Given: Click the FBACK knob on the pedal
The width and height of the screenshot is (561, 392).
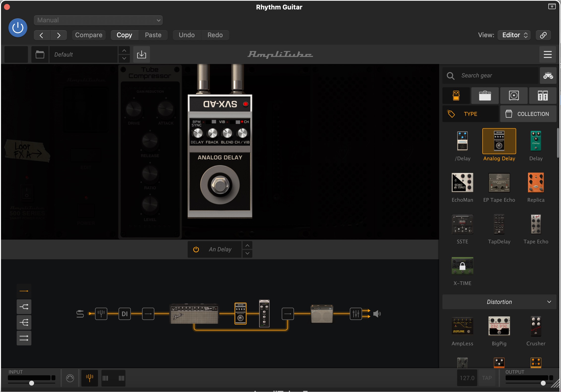Looking at the screenshot, I should pos(212,133).
